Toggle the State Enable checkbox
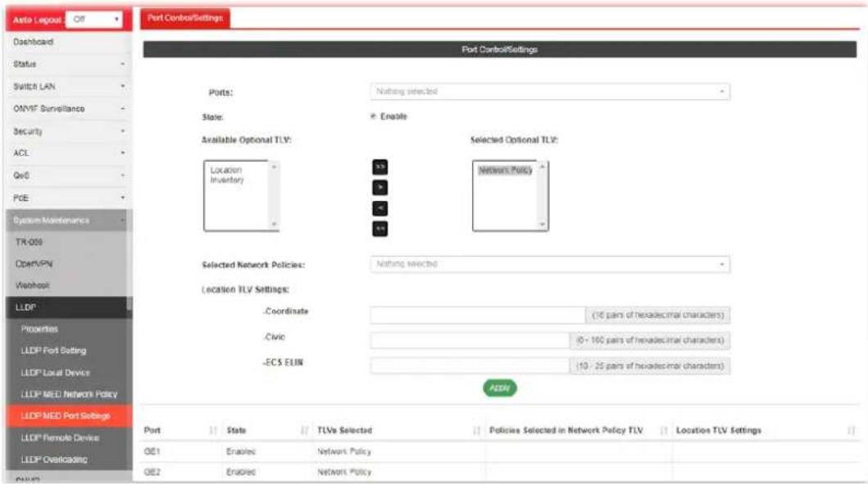Screen dimensions: 868x484 (373, 116)
